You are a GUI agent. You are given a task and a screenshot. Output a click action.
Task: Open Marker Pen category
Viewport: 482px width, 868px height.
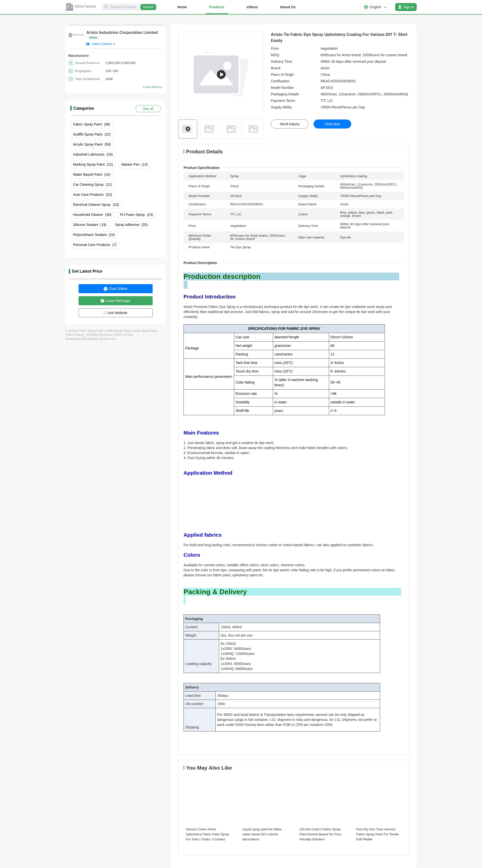pyautogui.click(x=135, y=165)
